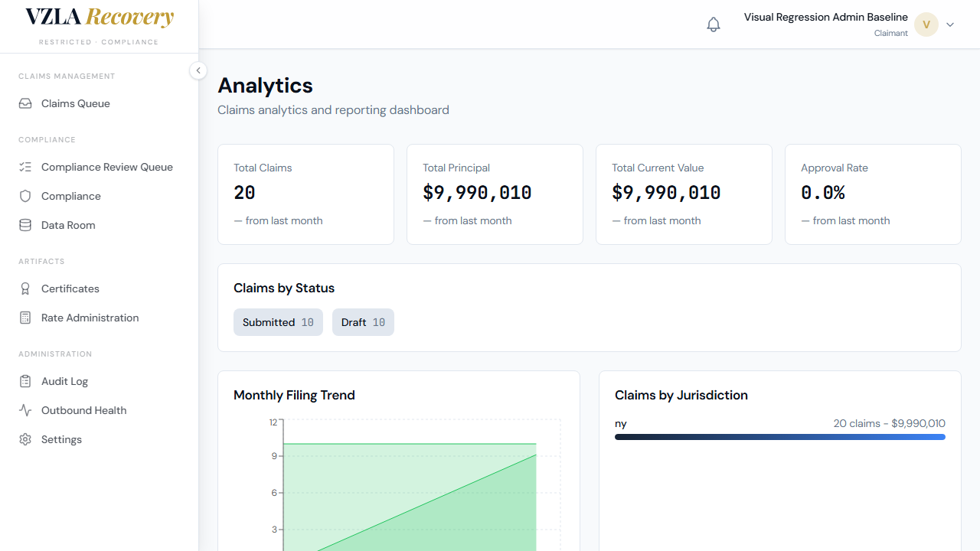Click the Total Current Value card
This screenshot has height=551, width=980.
(x=684, y=194)
